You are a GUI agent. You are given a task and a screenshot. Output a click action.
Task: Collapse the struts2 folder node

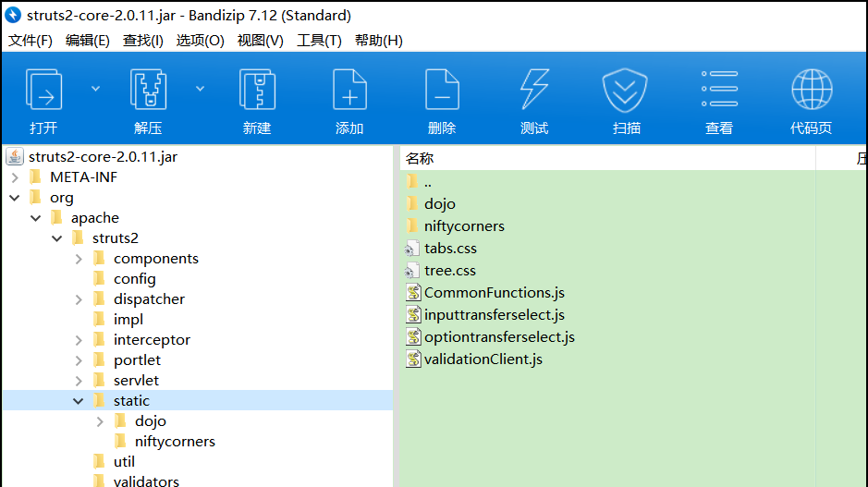pyautogui.click(x=57, y=238)
